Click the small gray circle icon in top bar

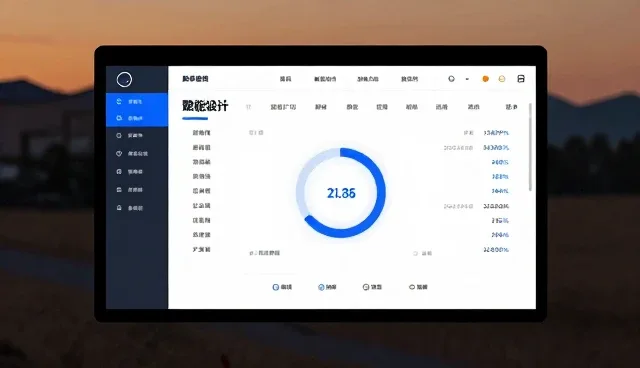tap(451, 79)
